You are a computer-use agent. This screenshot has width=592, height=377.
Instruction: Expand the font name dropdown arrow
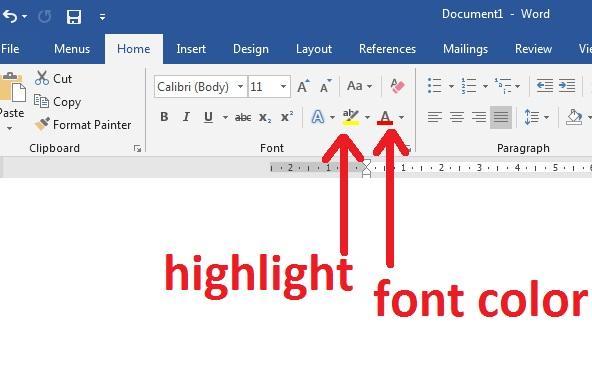pyautogui.click(x=240, y=86)
